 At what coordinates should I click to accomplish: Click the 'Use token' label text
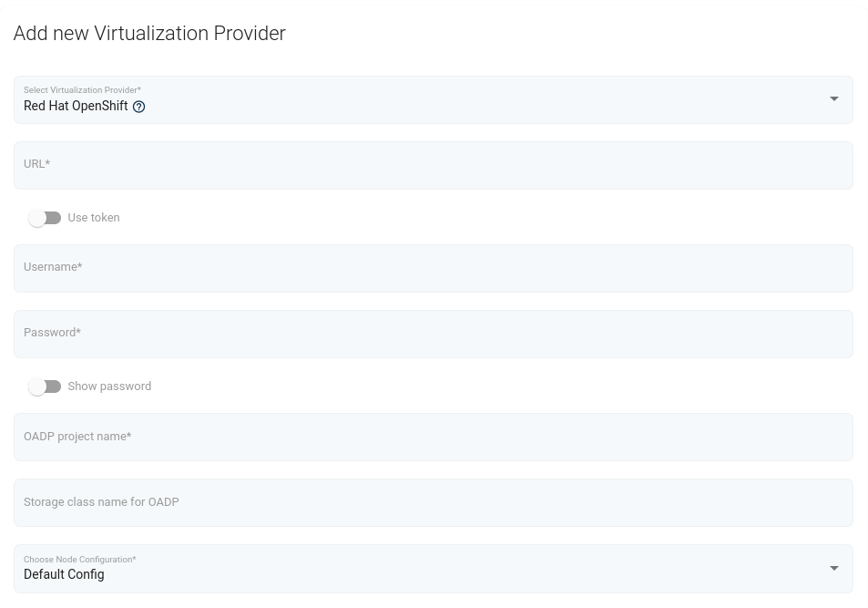(x=94, y=218)
